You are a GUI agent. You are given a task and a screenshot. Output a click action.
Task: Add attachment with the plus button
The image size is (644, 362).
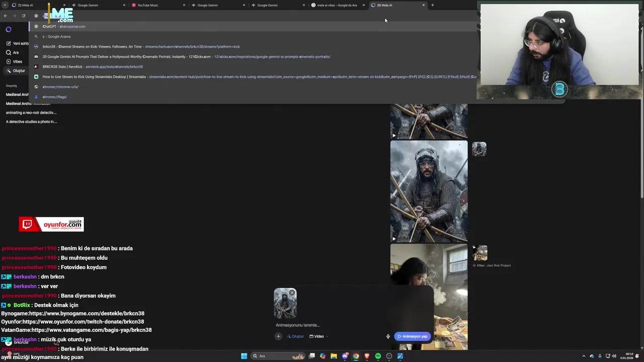pos(278,336)
